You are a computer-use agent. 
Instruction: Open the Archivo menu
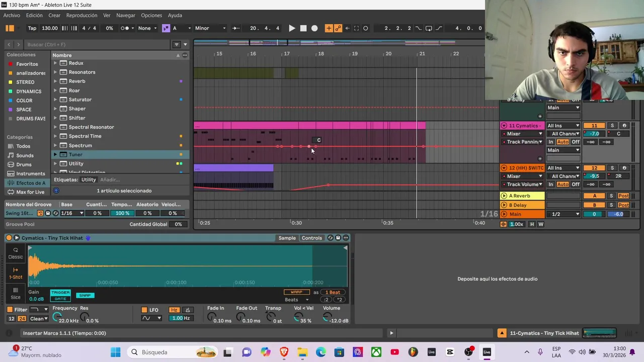coord(12,15)
